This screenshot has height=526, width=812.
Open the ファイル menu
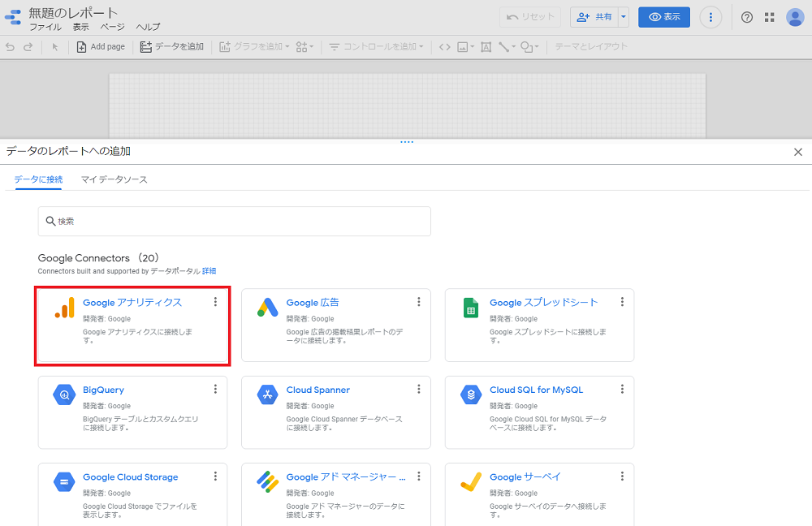45,27
